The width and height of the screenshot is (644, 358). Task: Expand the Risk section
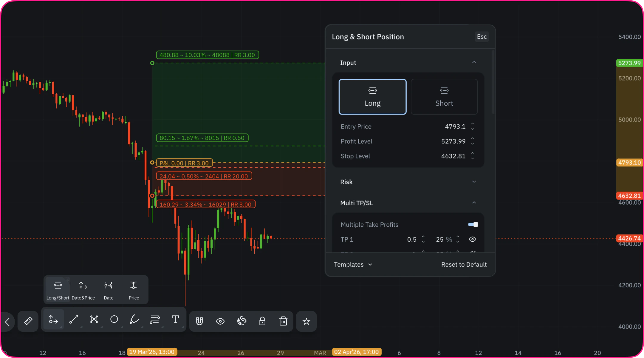[474, 182]
